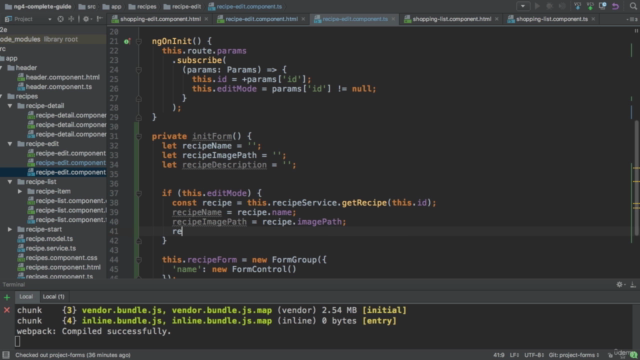Select the node_modules library root row
640x360 pixels.
[53, 39]
